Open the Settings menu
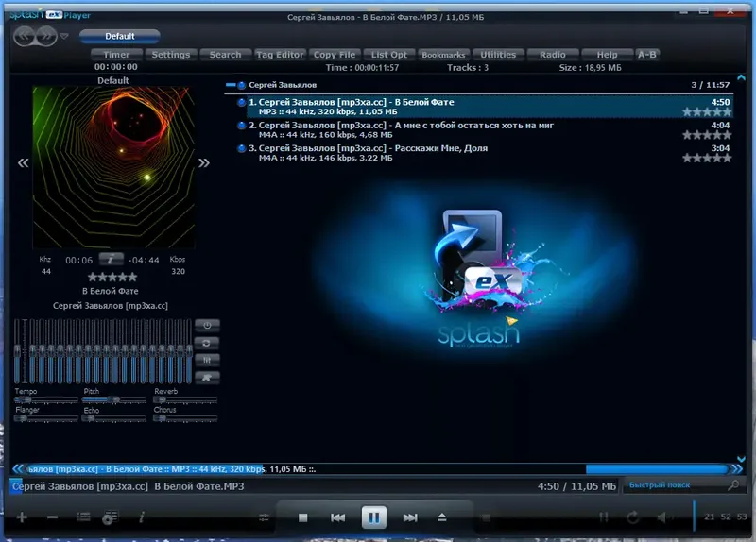This screenshot has width=756, height=542. (171, 55)
